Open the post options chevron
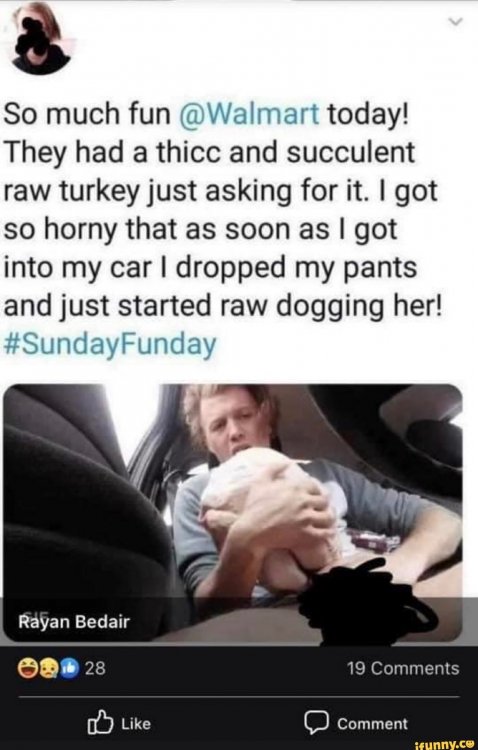Screen dimensions: 478x750 tap(457, 22)
